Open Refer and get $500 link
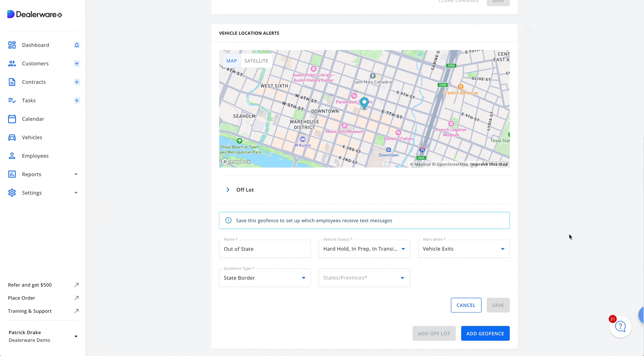This screenshot has height=356, width=644. (30, 285)
